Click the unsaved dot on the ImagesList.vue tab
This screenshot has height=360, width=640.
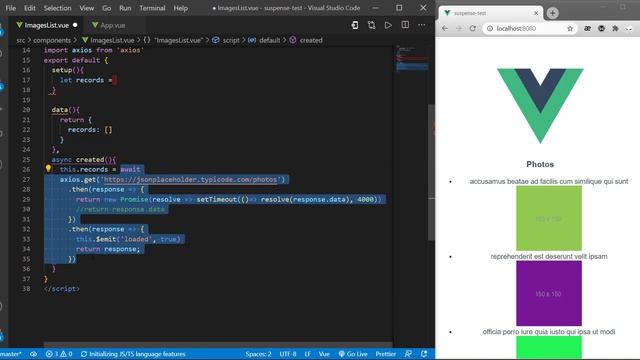pos(75,25)
